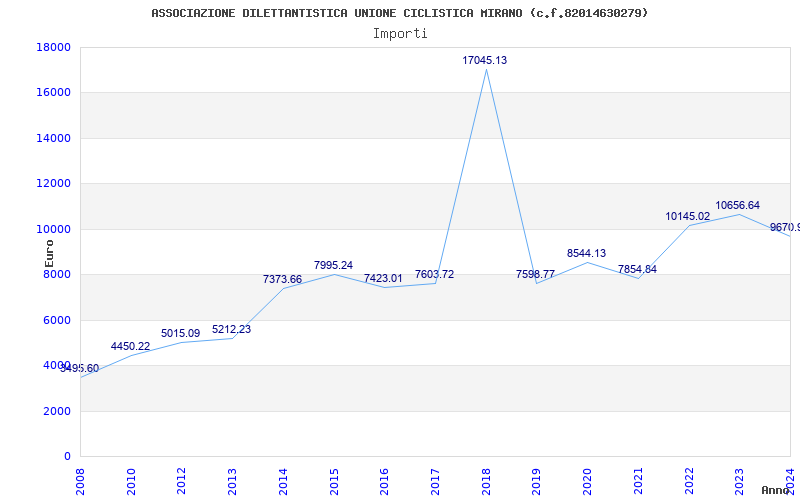
Task: Click the 2017 year tick label
Action: click(x=435, y=482)
